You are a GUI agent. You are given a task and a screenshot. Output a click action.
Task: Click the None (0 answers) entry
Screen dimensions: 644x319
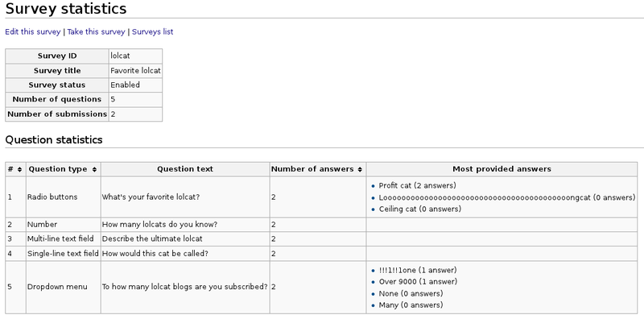[411, 294]
